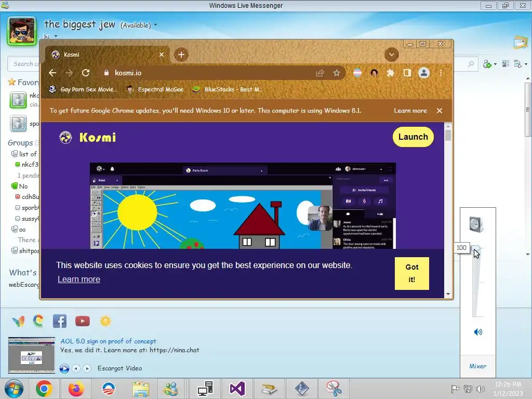Click the system tray volume icon
Viewport: 532px width, 399px height.
click(480, 389)
